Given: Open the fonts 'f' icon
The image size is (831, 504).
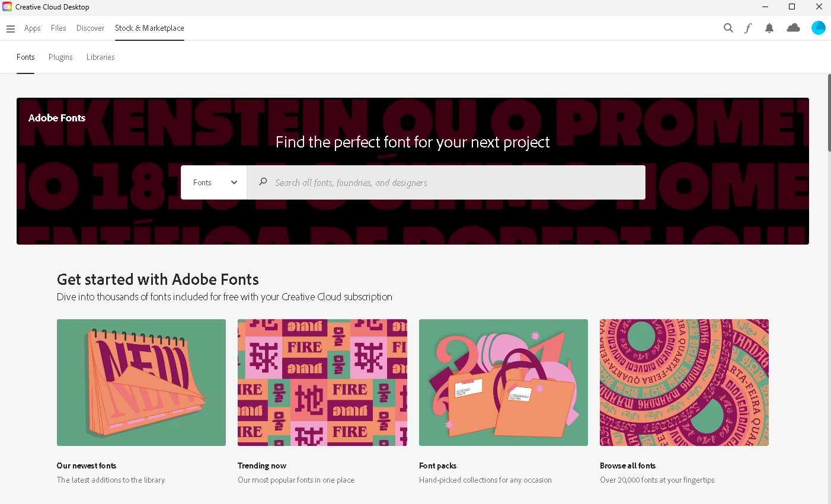Looking at the screenshot, I should (x=748, y=28).
